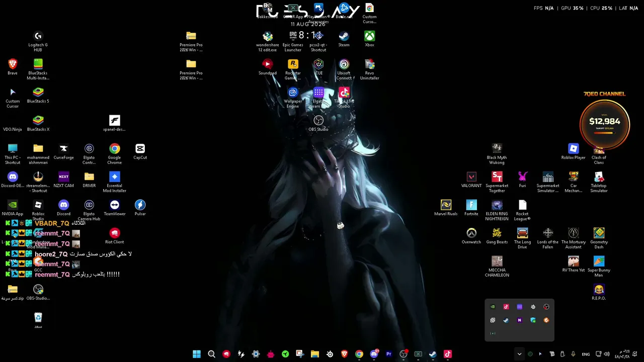Open Windows Settings from the taskbar

point(256,354)
